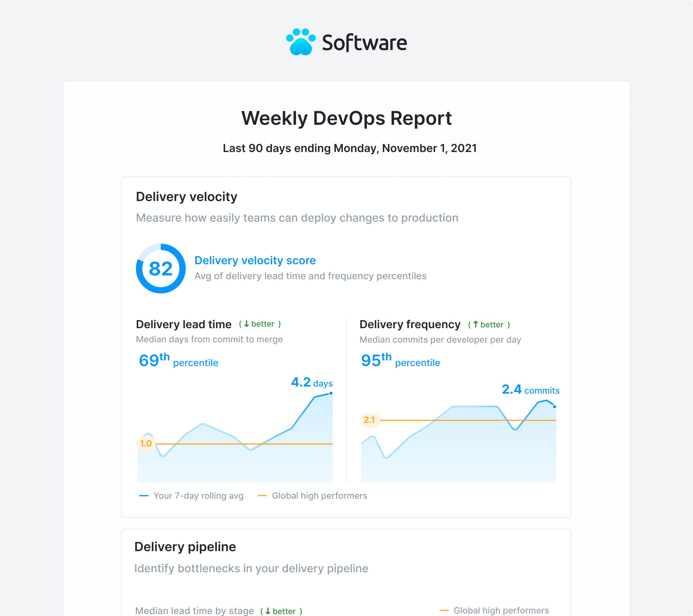Click the blue data point marking 2.4 commits
The height and width of the screenshot is (616, 693).
[x=554, y=406]
